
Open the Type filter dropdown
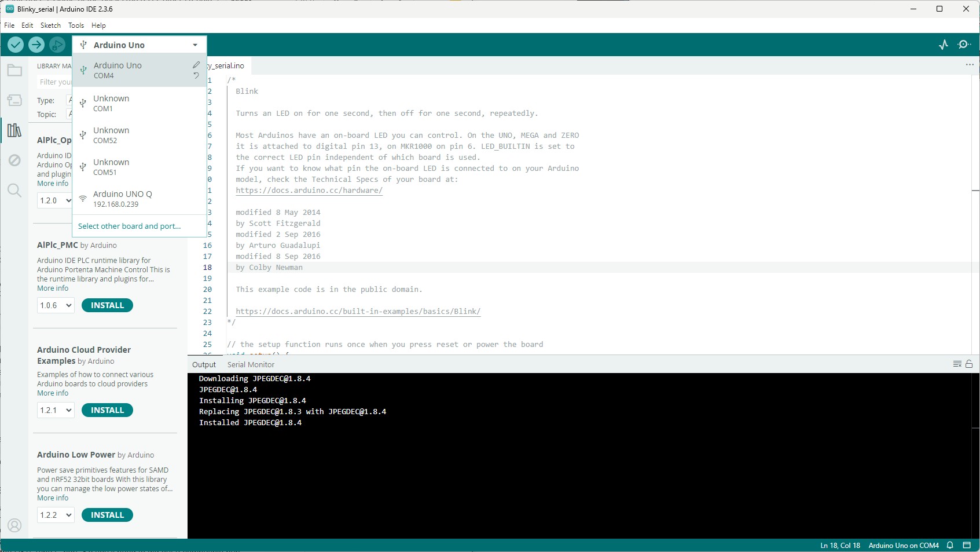pos(69,100)
